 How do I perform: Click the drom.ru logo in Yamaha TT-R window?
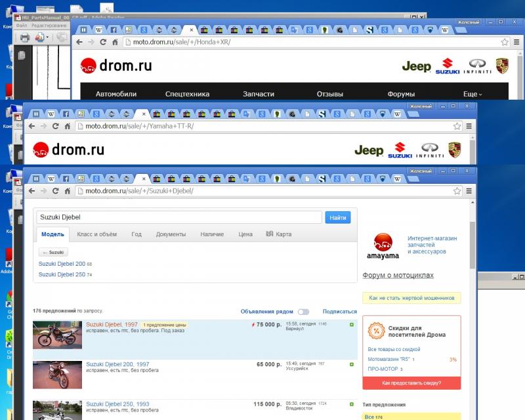point(69,150)
